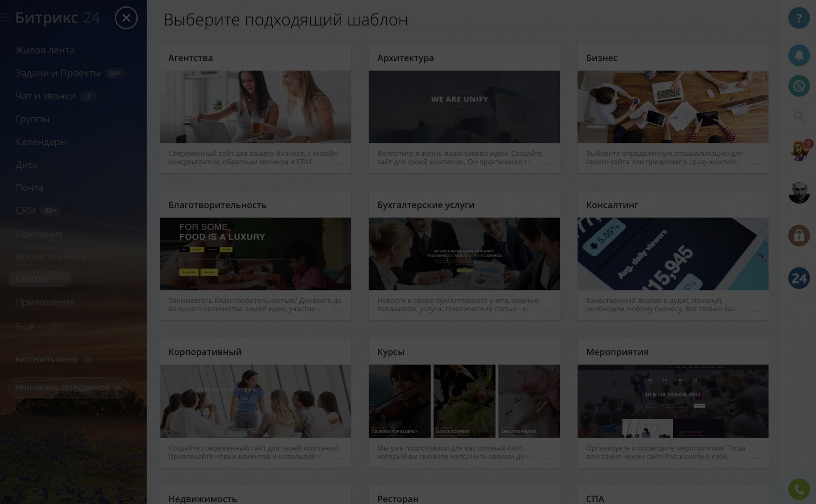Image resolution: width=816 pixels, height=504 pixels.
Task: Open the Bitrix 24 round icon
Action: pos(799,278)
